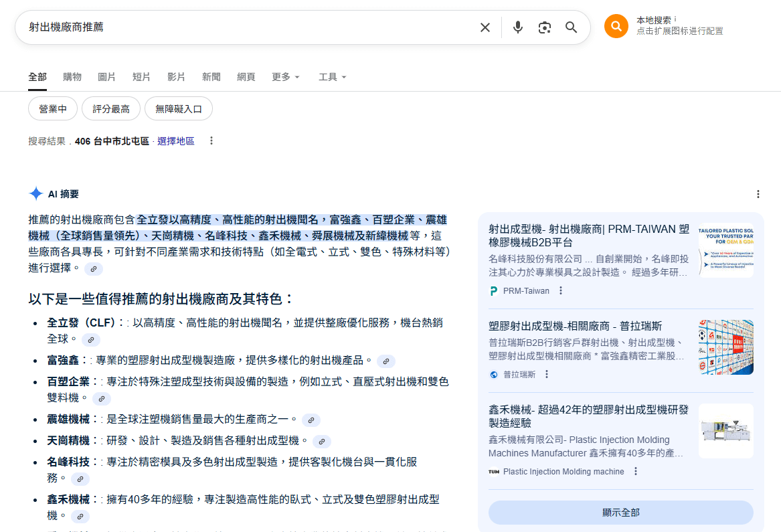
Task: Expand the 工具 dropdown menu
Action: click(x=333, y=77)
